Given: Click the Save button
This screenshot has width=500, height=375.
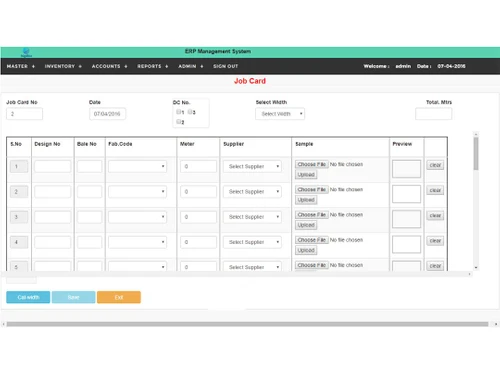Looking at the screenshot, I should pyautogui.click(x=74, y=297).
